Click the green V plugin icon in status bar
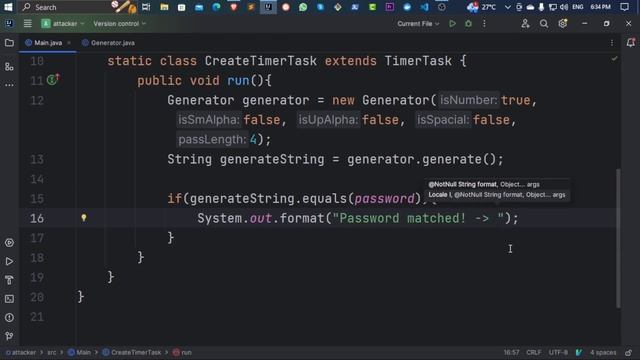Screen dimensions: 640x360 (579, 353)
